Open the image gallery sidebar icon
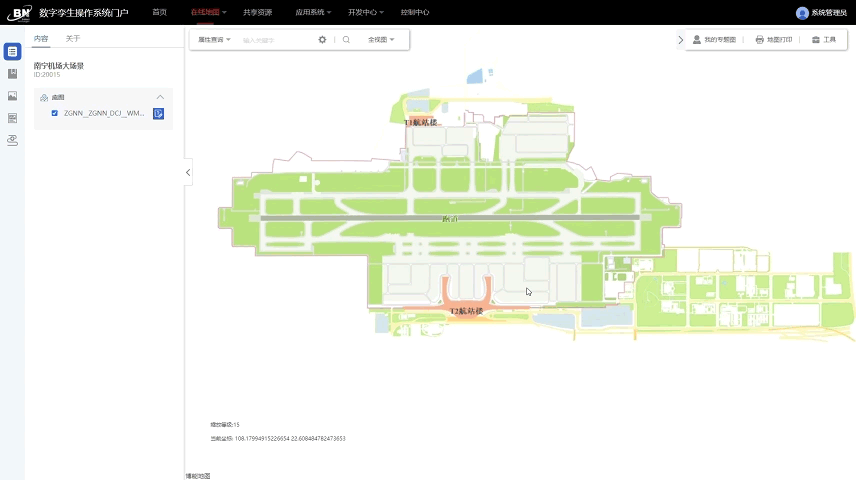 [12, 96]
